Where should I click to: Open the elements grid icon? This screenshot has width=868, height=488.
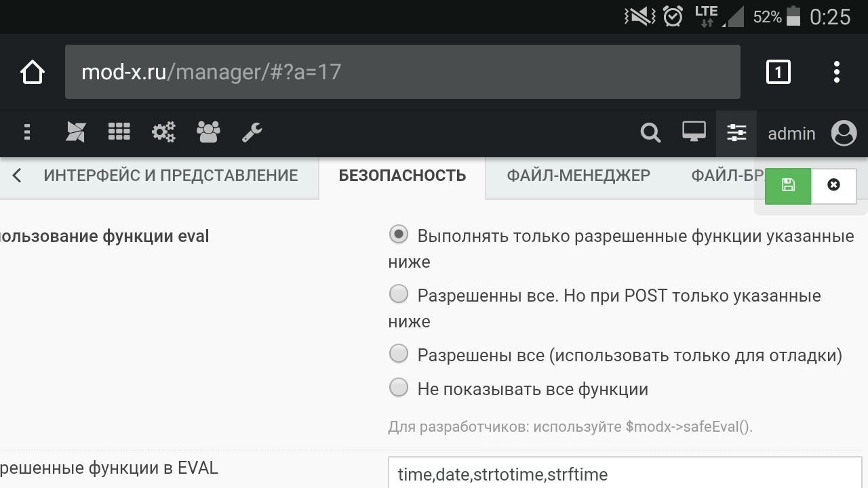pyautogui.click(x=119, y=131)
